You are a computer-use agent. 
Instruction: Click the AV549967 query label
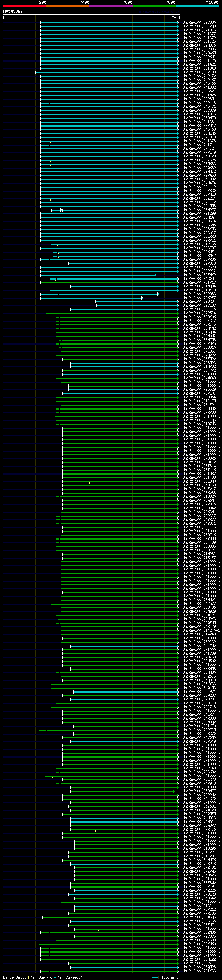click(13, 11)
